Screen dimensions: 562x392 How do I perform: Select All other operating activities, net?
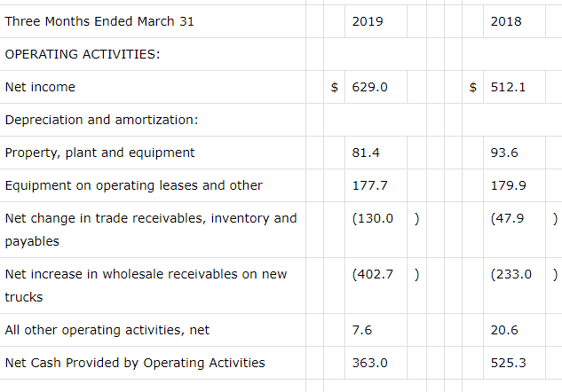click(x=107, y=330)
